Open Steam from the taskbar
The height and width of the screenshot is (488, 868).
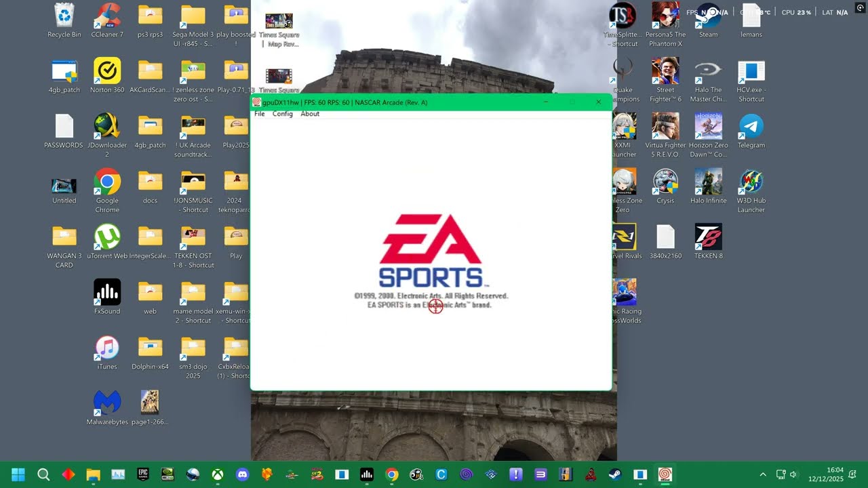615,474
